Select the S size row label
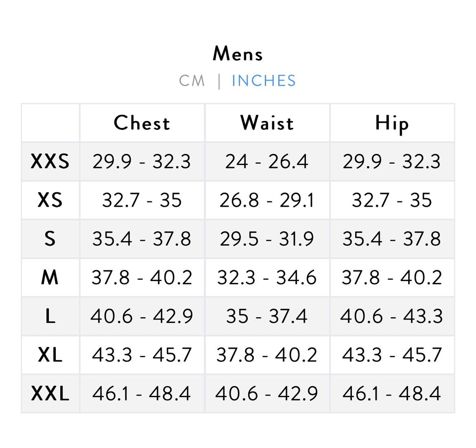 (50, 239)
